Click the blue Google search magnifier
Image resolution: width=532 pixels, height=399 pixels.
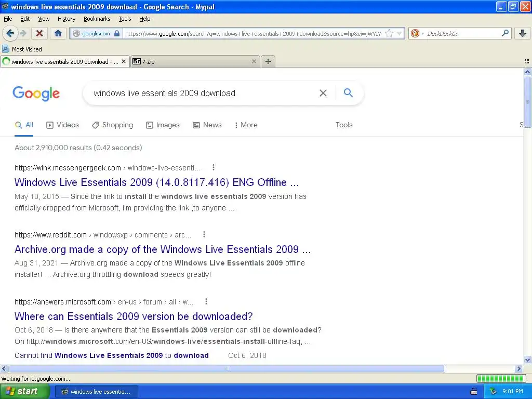pos(348,92)
